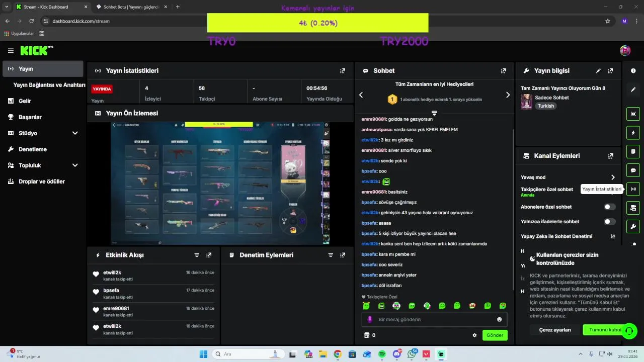The height and width of the screenshot is (362, 644).
Task: Collapse the pinned gifters banner handle
Action: tap(434, 112)
